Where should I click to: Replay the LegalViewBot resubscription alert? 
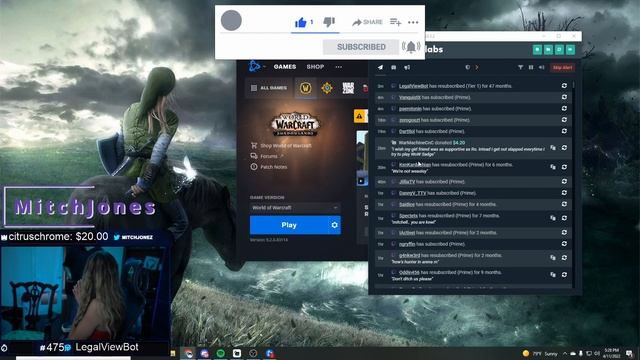tap(564, 86)
